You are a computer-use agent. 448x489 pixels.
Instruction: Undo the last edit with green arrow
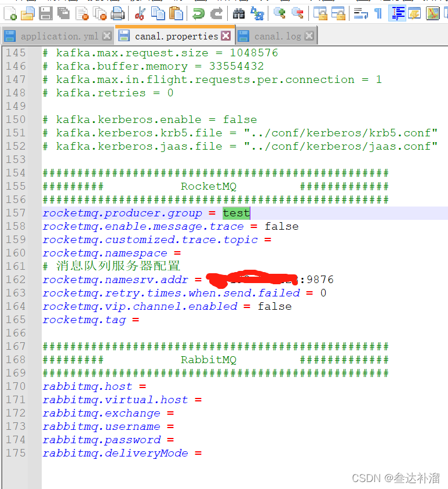click(198, 14)
